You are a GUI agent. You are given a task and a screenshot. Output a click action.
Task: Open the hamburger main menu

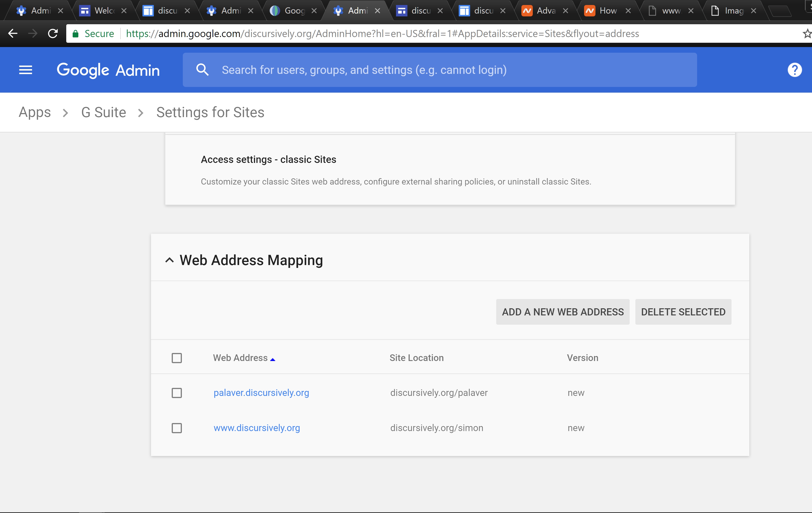26,70
